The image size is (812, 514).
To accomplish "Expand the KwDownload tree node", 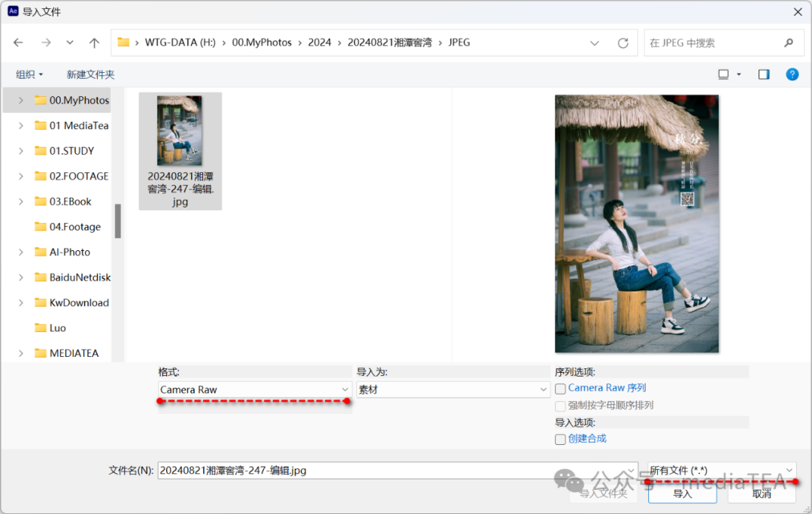I will (x=21, y=303).
